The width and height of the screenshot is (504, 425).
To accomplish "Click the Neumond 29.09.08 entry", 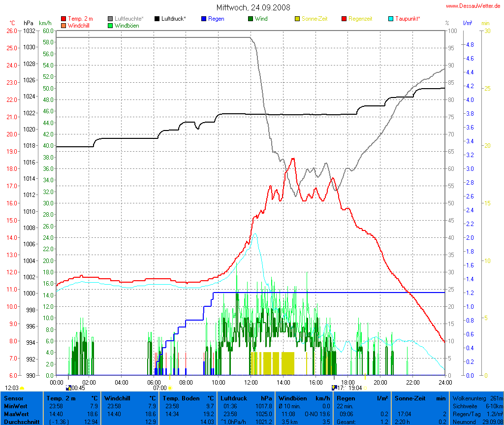I will click(x=476, y=422).
